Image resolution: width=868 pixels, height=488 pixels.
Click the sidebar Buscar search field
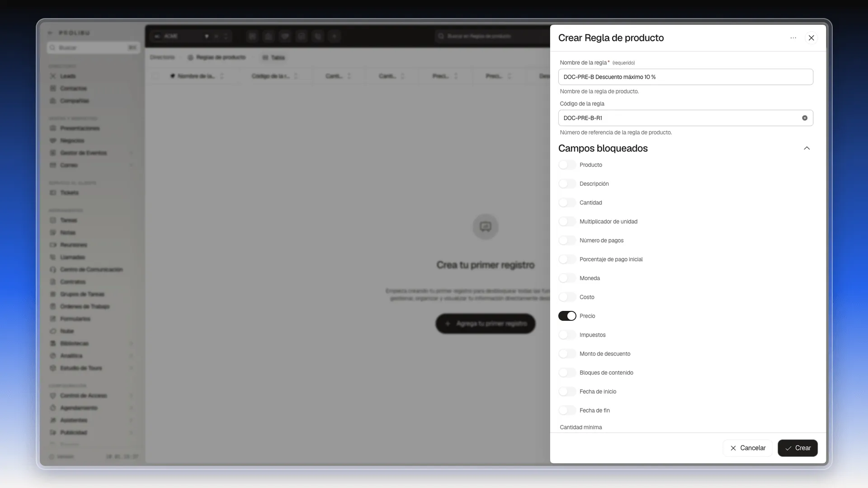point(93,47)
